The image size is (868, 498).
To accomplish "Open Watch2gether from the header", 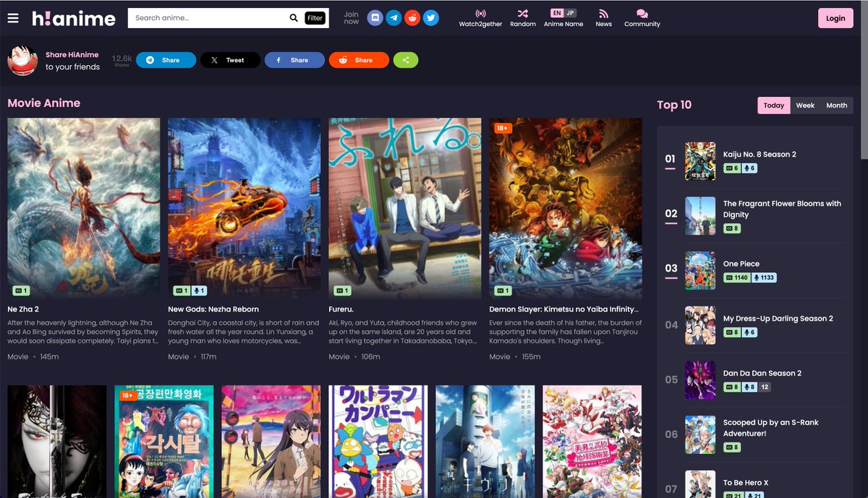I will (x=480, y=18).
